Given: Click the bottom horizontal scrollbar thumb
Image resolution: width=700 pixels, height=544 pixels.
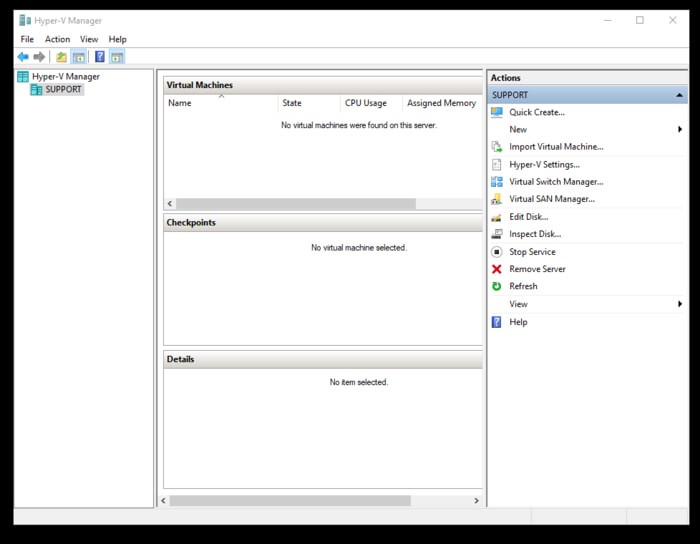Looking at the screenshot, I should point(290,501).
